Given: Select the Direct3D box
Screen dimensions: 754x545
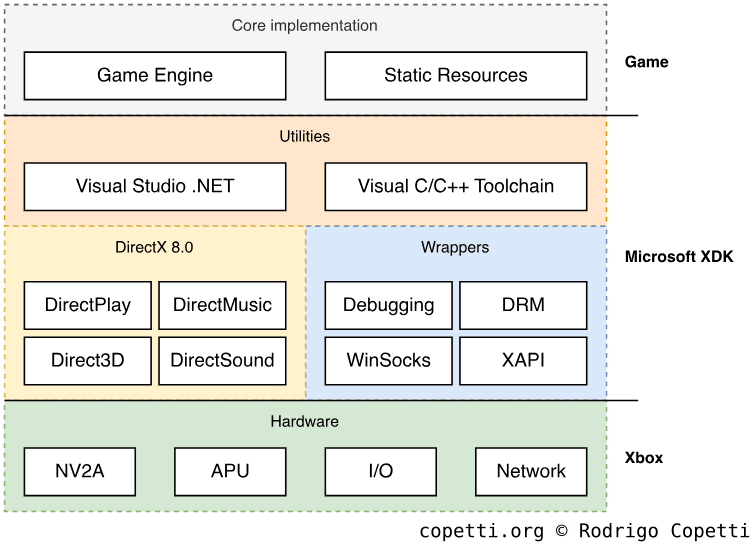Looking at the screenshot, I should (88, 361).
